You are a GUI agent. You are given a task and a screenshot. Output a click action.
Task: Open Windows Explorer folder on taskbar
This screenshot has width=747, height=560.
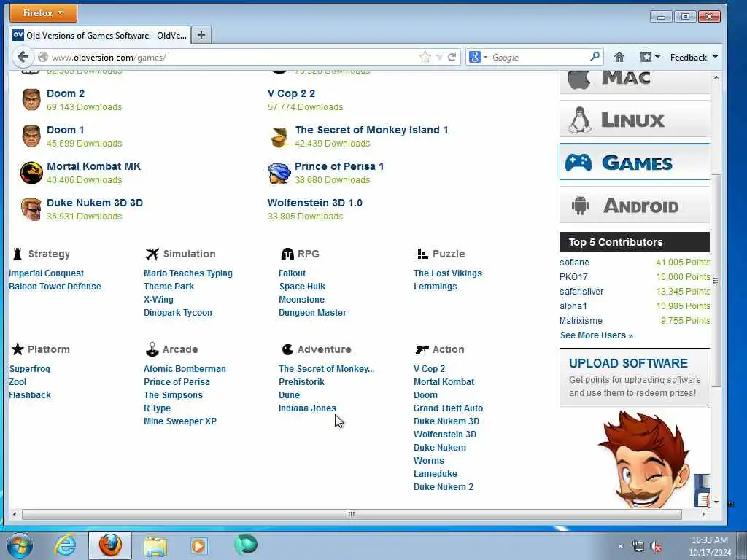(155, 545)
